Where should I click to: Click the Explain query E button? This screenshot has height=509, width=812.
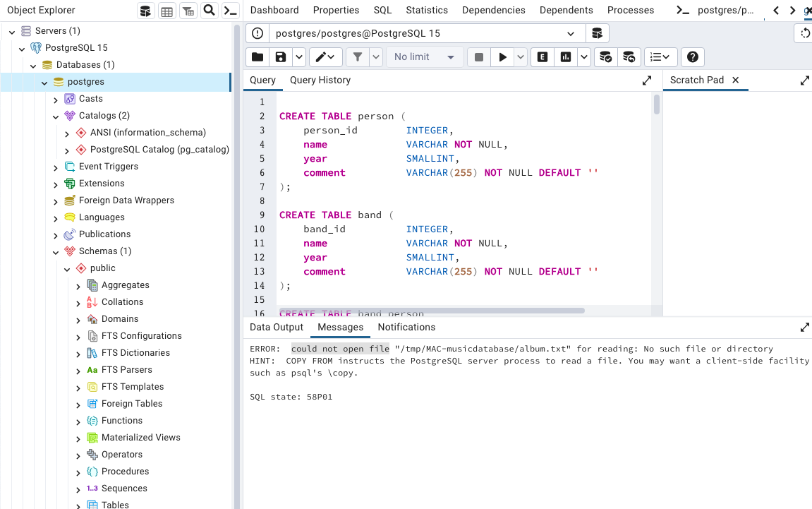[x=543, y=57]
